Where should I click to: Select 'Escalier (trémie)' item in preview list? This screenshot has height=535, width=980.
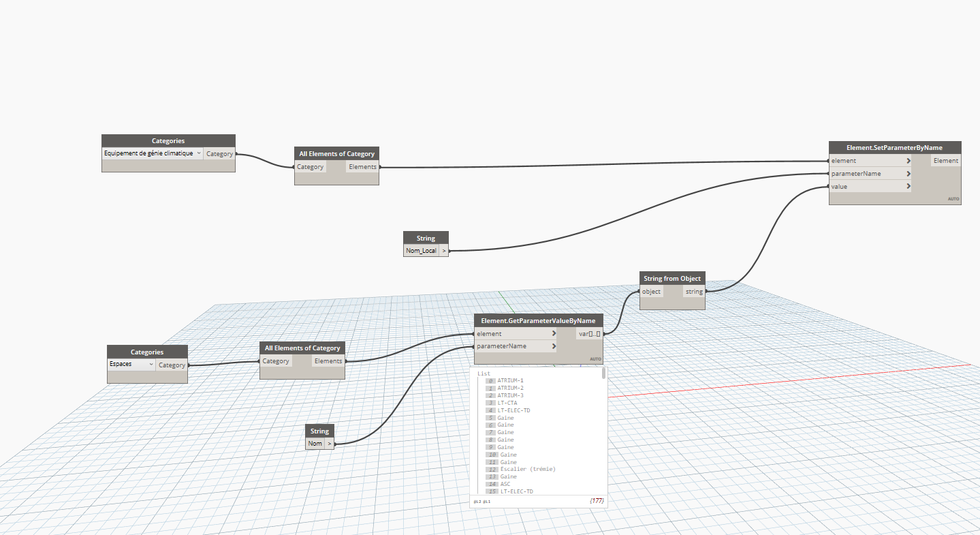pos(528,469)
